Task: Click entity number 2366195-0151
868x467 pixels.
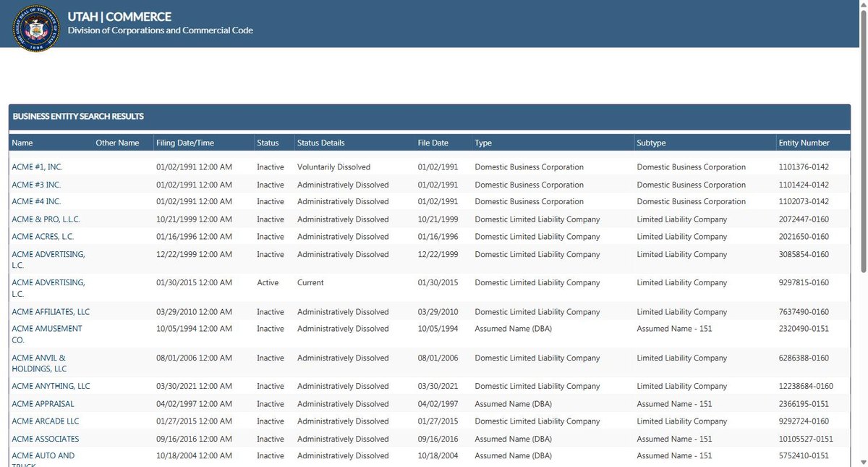Action: pos(804,404)
